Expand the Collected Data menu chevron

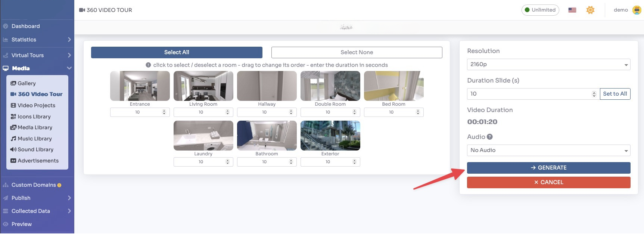pos(69,211)
